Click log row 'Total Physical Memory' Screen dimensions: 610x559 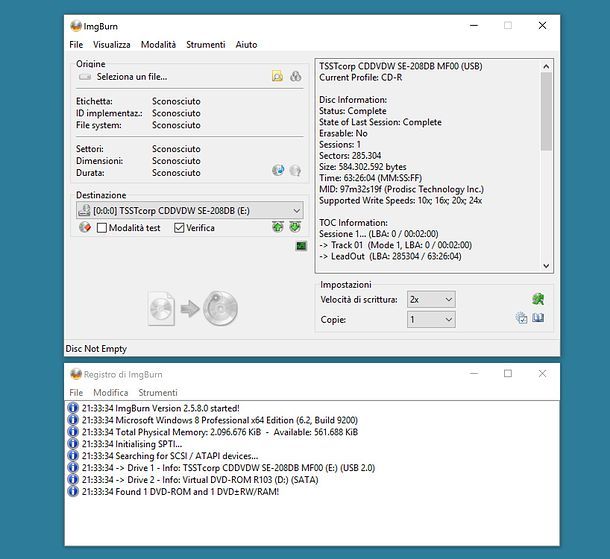point(220,432)
